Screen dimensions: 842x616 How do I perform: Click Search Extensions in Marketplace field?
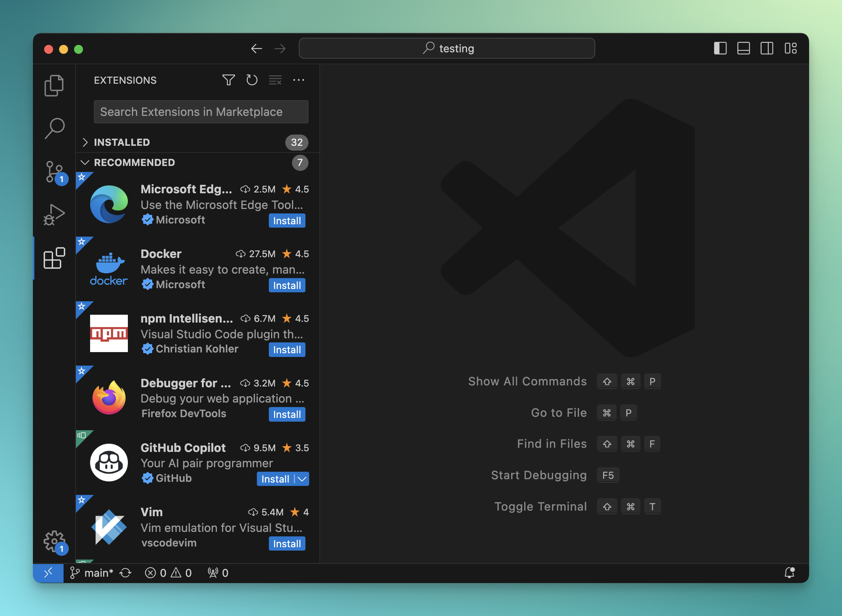(x=201, y=112)
